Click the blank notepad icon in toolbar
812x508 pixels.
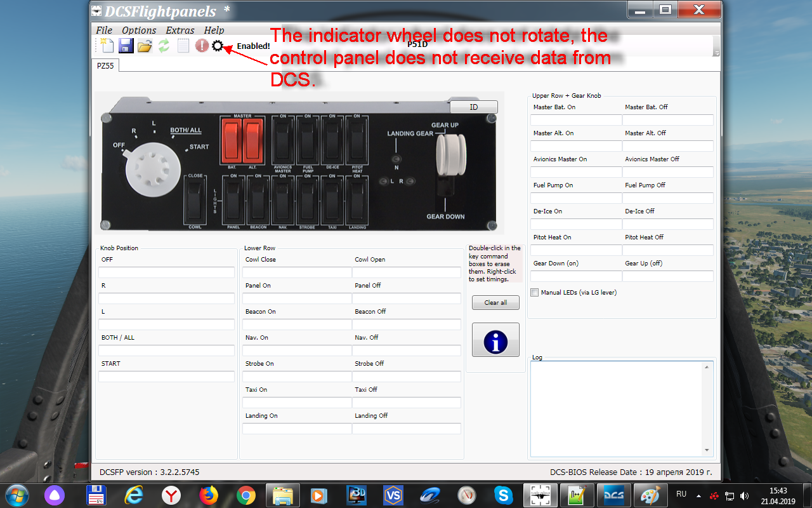pos(183,46)
